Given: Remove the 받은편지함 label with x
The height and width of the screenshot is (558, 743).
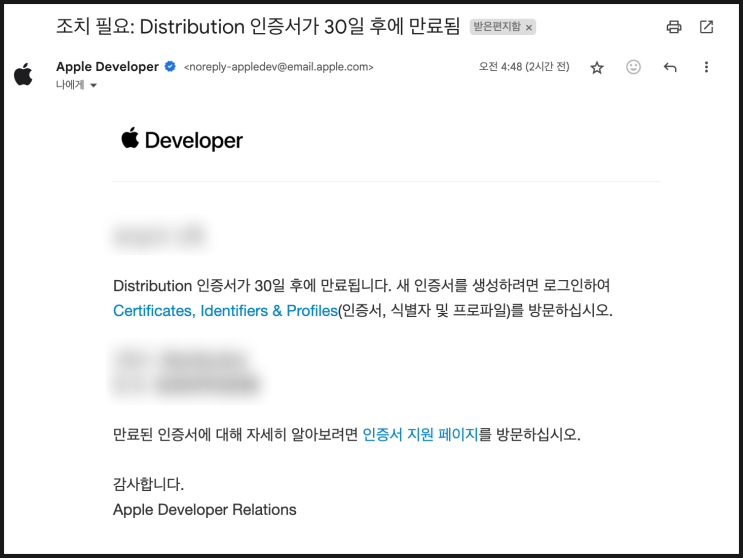Looking at the screenshot, I should 529,28.
